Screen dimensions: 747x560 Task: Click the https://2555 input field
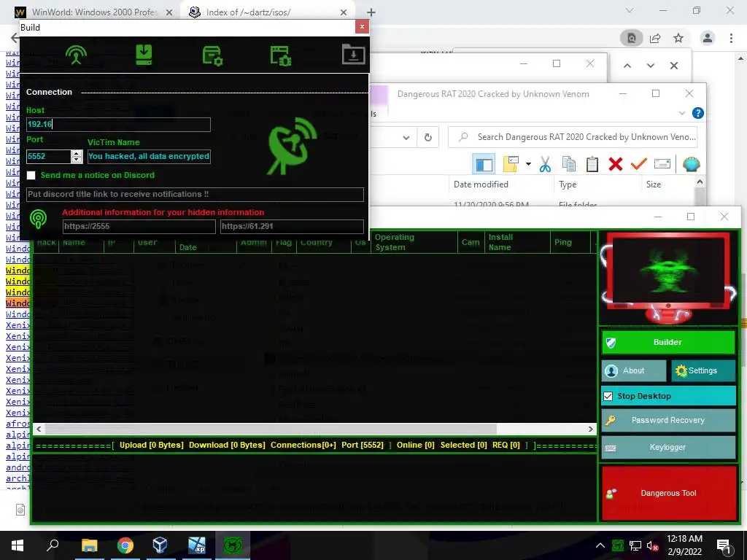[x=139, y=226]
